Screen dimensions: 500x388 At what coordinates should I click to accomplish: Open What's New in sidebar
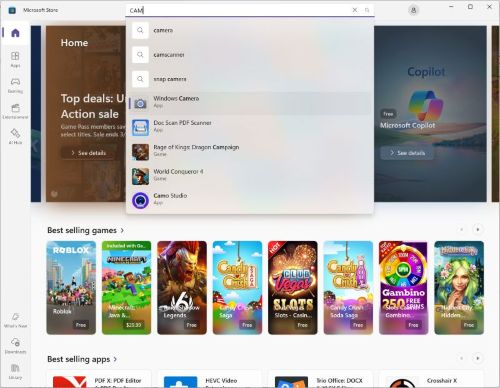15,320
